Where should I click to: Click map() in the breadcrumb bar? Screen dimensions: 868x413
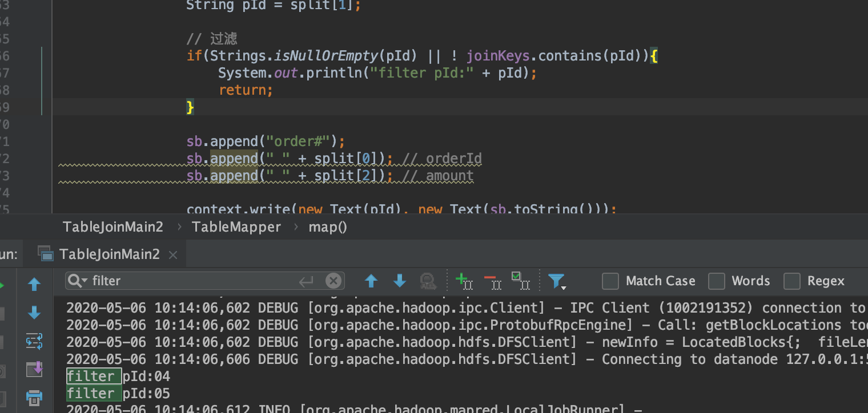pos(328,227)
